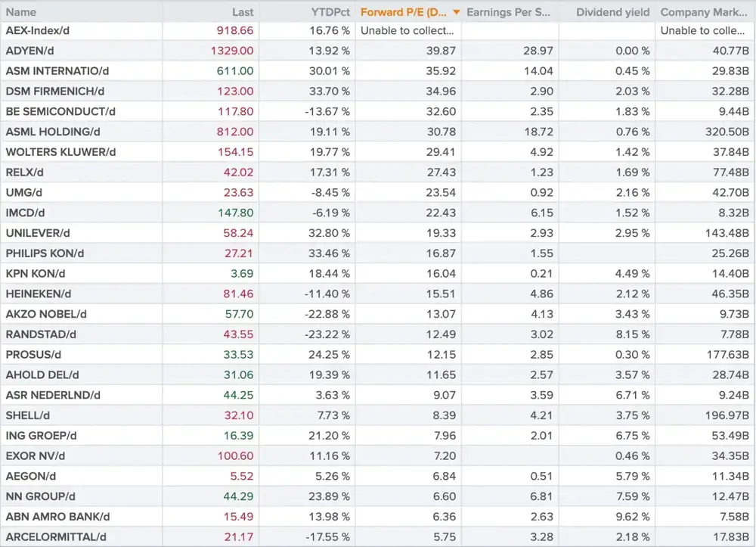
Task: Click Unable to collect in Forward P/E
Action: point(407,30)
